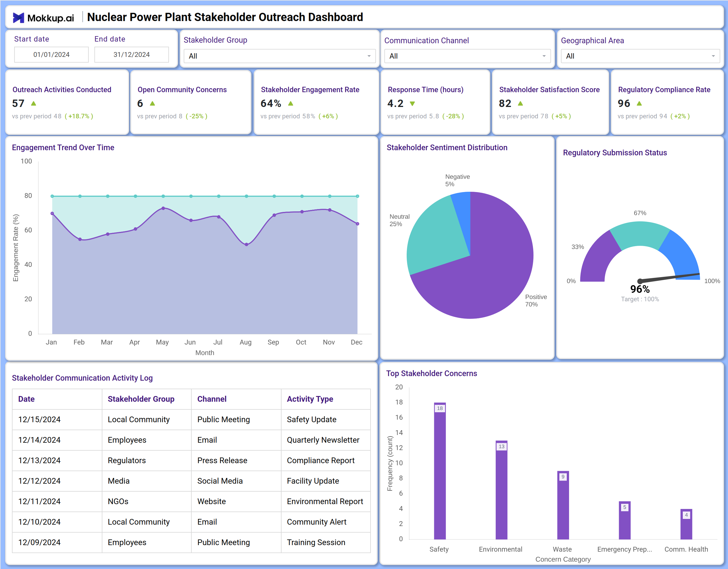The image size is (728, 569).
Task: Click the gauge needle at 96%
Action: coord(670,277)
